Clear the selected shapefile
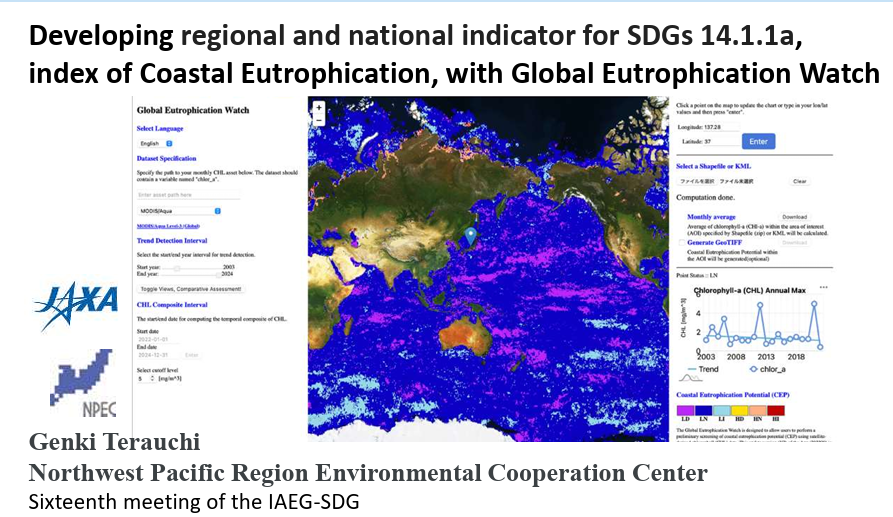Screen dimensions: 893x517 [799, 181]
